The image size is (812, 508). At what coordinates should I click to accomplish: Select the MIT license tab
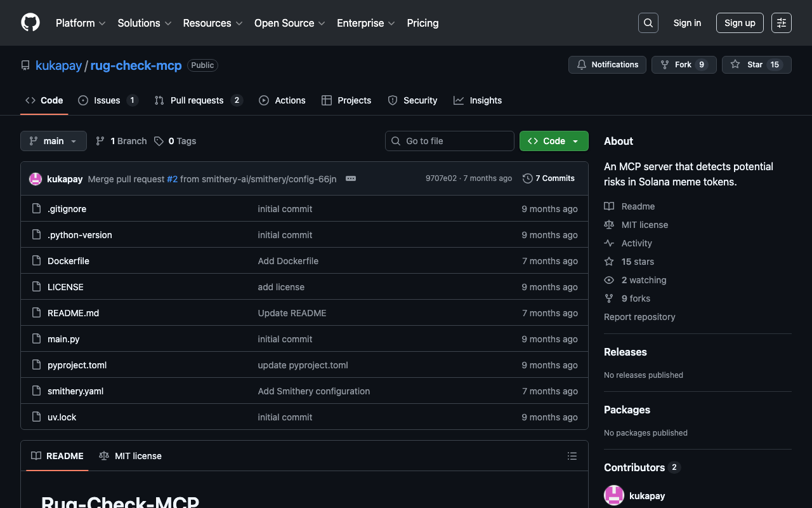[131, 456]
